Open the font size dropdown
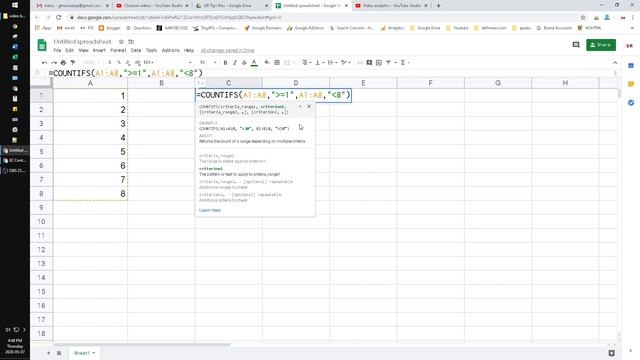Screen dimensions: 640x360 click(x=208, y=62)
